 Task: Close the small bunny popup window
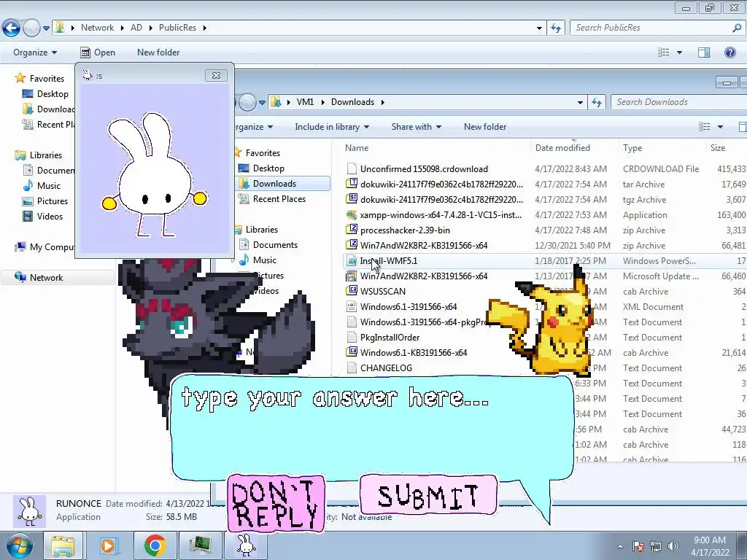pyautogui.click(x=216, y=75)
